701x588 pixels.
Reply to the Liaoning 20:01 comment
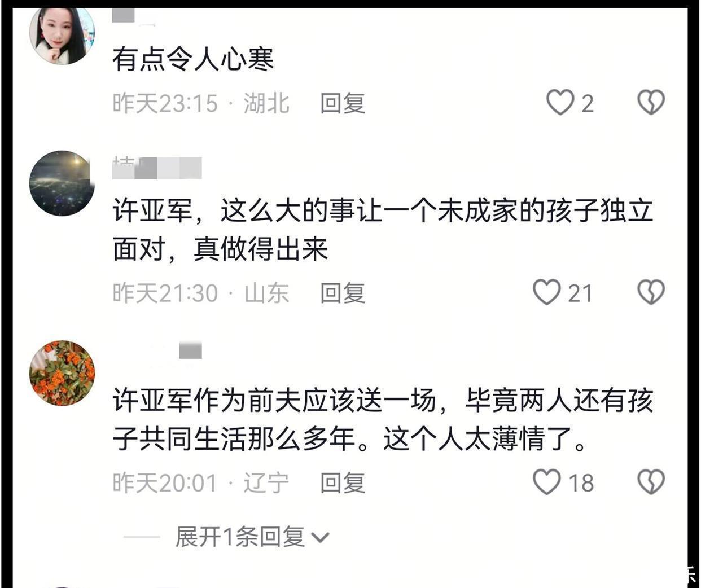point(343,483)
